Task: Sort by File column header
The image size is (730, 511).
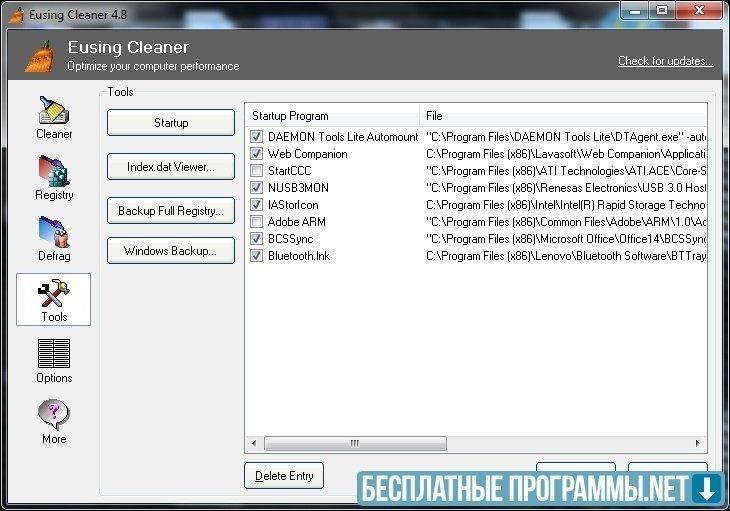Action: point(563,115)
